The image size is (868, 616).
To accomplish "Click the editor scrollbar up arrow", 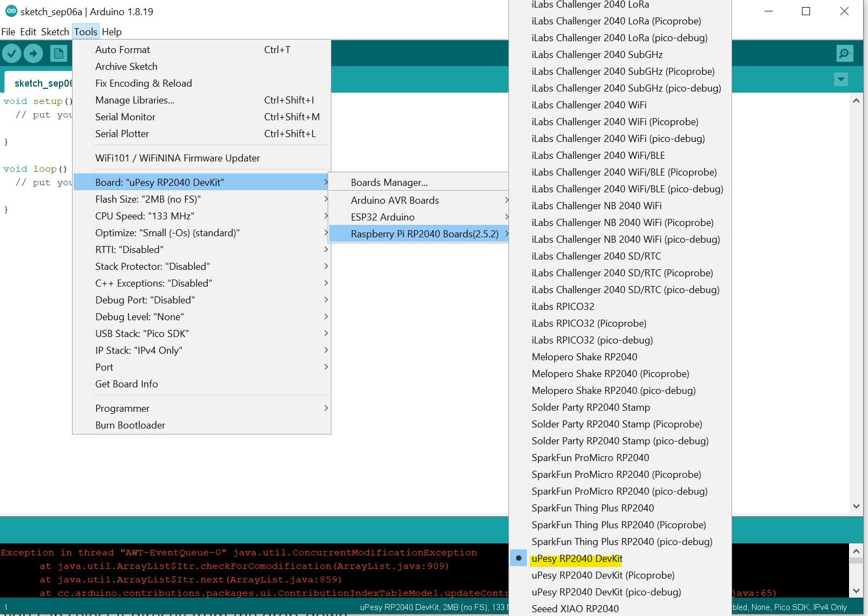I will click(856, 100).
